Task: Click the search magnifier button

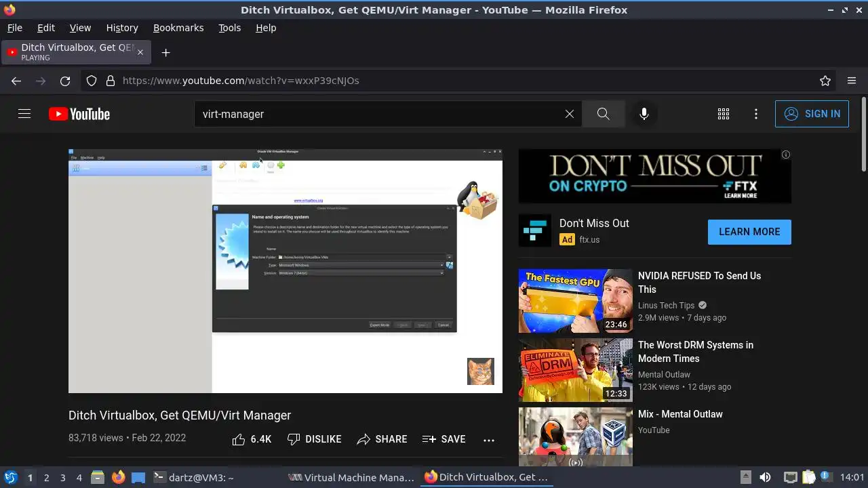Action: (x=603, y=114)
